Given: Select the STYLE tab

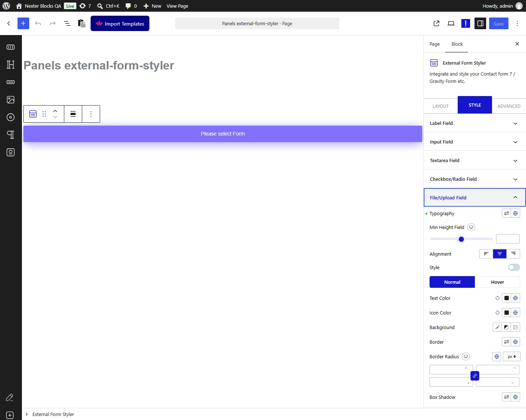Looking at the screenshot, I should tap(475, 105).
